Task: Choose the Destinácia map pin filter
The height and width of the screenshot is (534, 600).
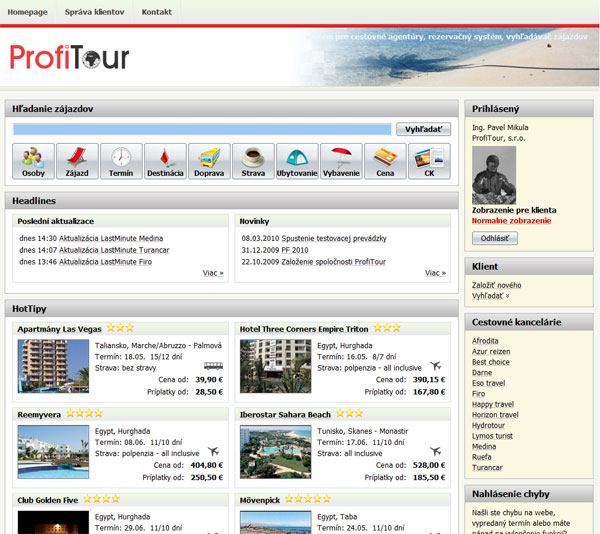Action: pos(165,161)
